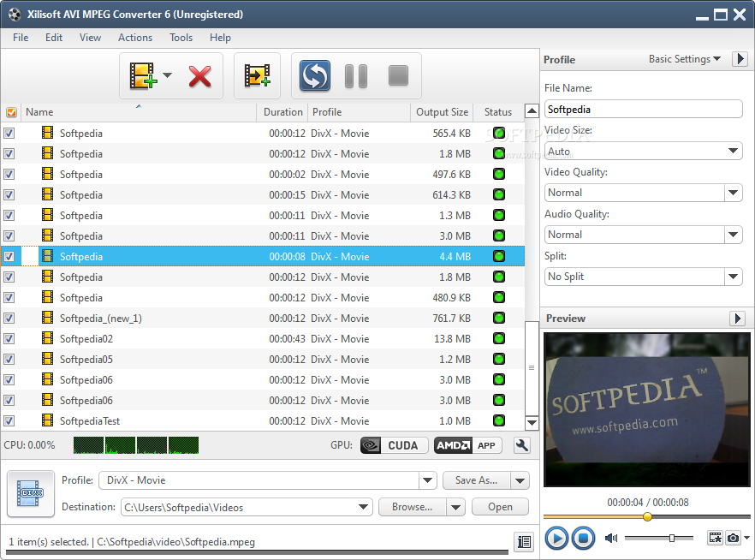Open the Add File dropdown arrow

pyautogui.click(x=167, y=75)
